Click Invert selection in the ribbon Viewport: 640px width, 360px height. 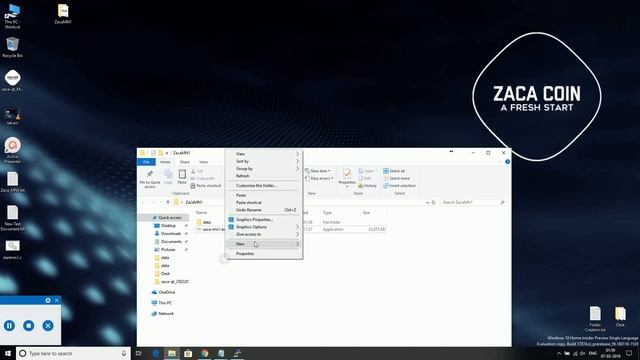coord(400,186)
